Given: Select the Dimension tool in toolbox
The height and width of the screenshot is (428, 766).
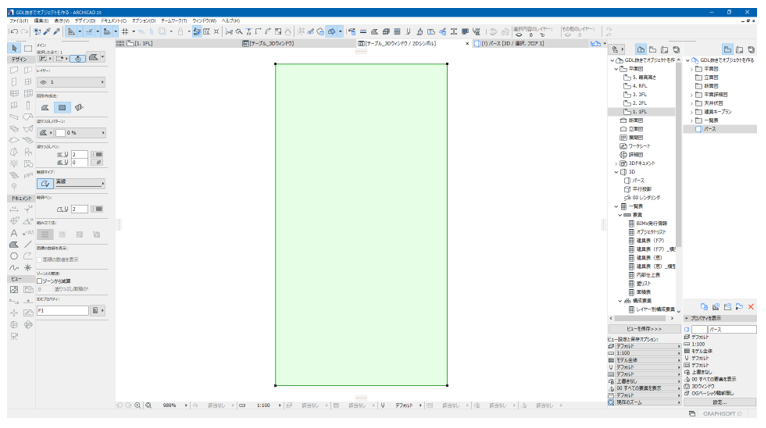Looking at the screenshot, I should 14,209.
